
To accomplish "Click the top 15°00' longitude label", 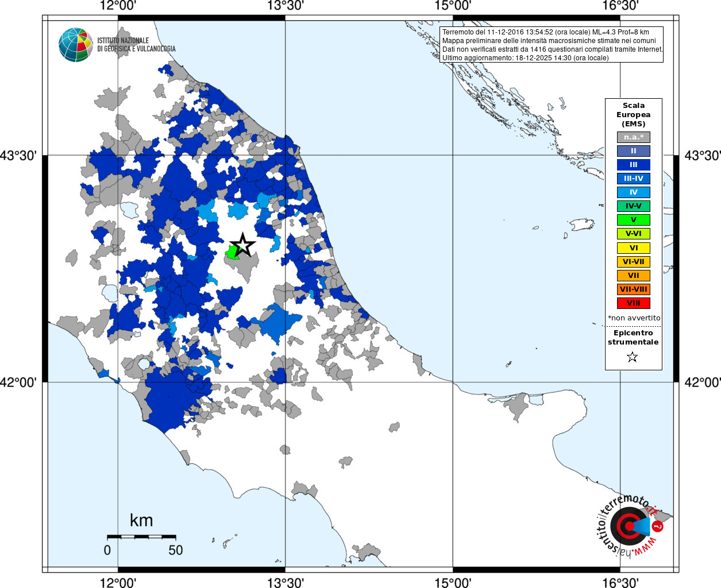I will (453, 6).
